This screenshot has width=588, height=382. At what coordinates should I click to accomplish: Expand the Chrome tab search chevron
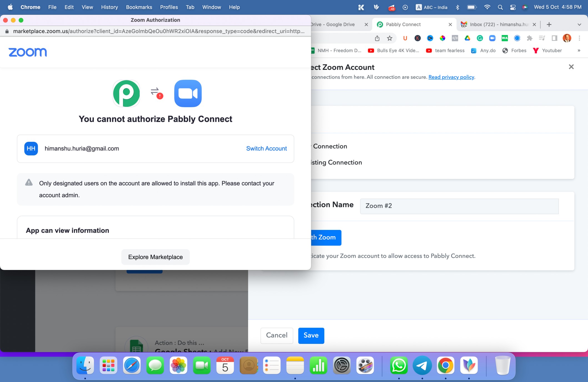[579, 24]
